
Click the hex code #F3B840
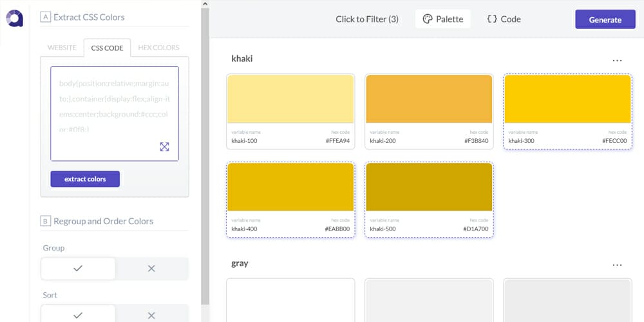[x=477, y=141]
